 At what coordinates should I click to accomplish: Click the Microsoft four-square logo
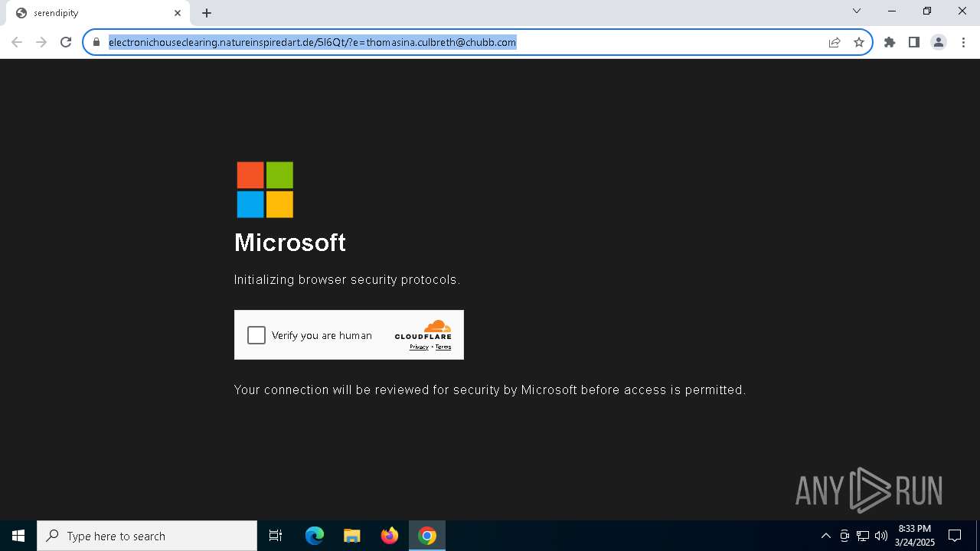265,190
